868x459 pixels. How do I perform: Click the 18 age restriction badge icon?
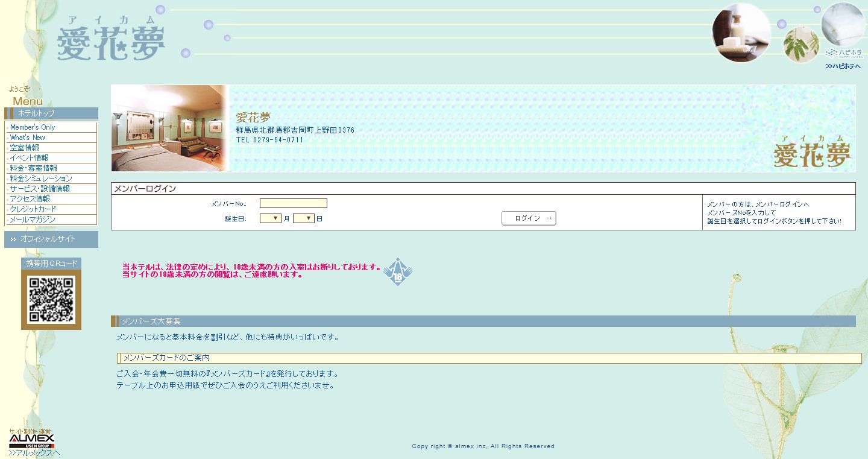pos(398,272)
